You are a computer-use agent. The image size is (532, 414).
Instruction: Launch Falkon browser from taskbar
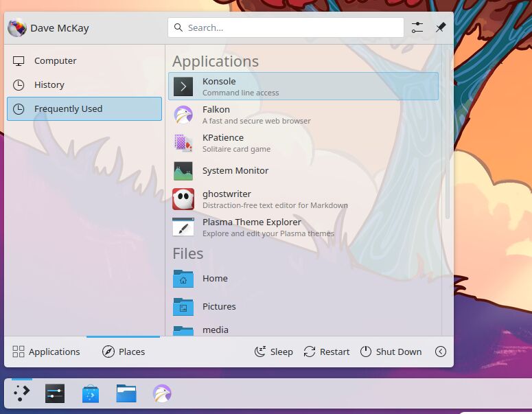[x=162, y=393]
